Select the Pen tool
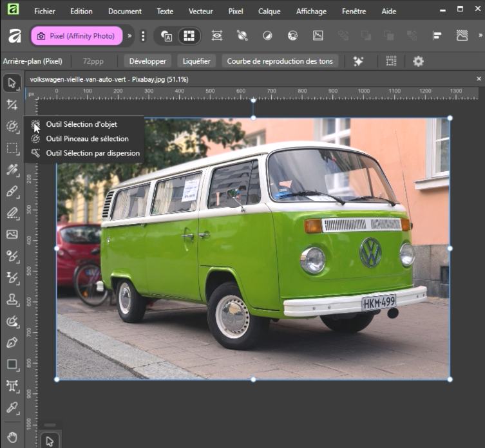 [12, 342]
